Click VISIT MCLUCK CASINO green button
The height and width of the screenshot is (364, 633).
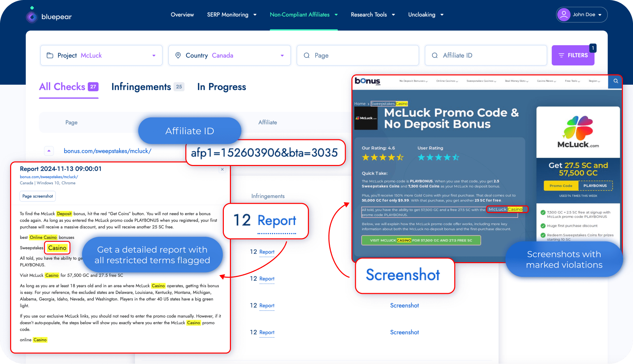click(421, 241)
